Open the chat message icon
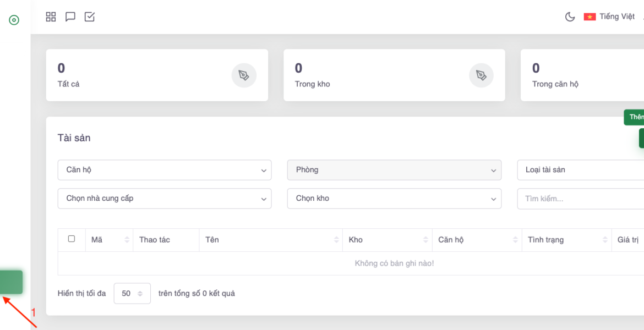The image size is (644, 330). coord(70,17)
